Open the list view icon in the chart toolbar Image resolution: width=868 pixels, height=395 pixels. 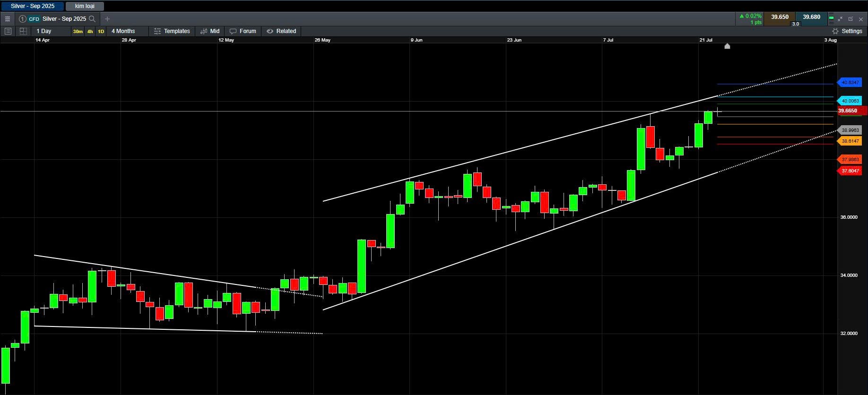(x=8, y=31)
